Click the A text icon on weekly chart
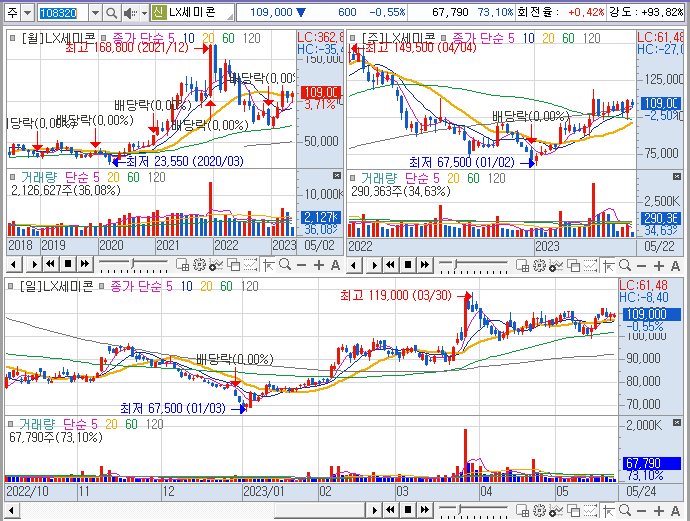Screen dimensions: 690x521 click(675, 266)
